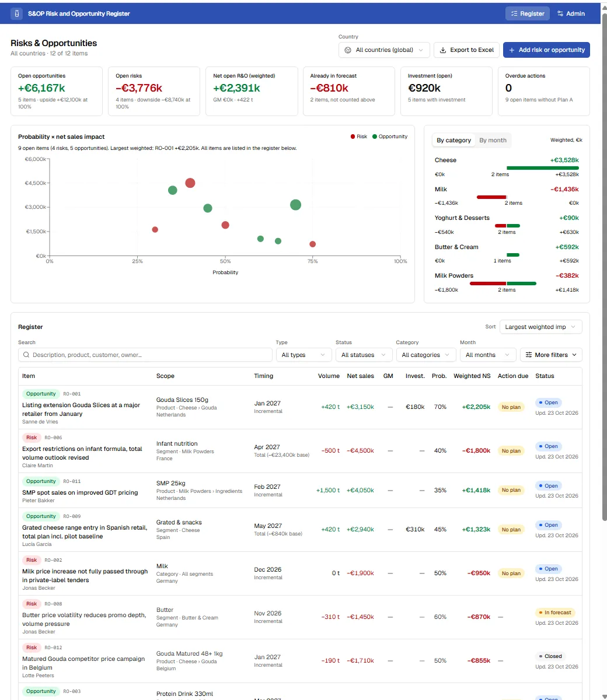Click the Open risks summary card
The height and width of the screenshot is (700, 607).
[x=154, y=92]
